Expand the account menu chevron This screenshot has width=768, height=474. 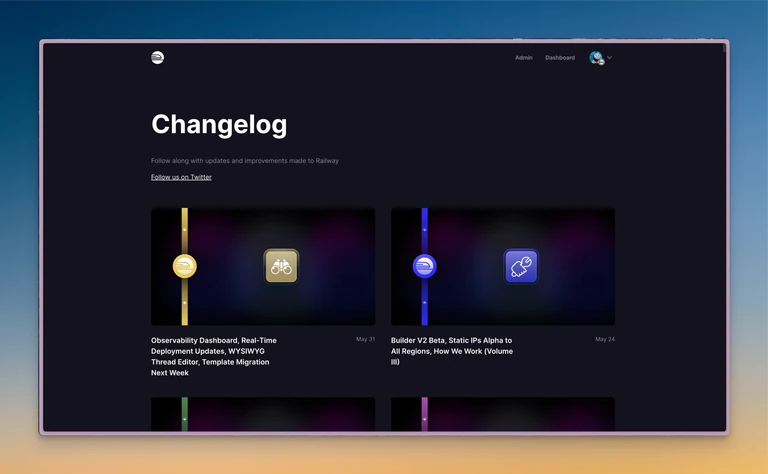click(609, 58)
